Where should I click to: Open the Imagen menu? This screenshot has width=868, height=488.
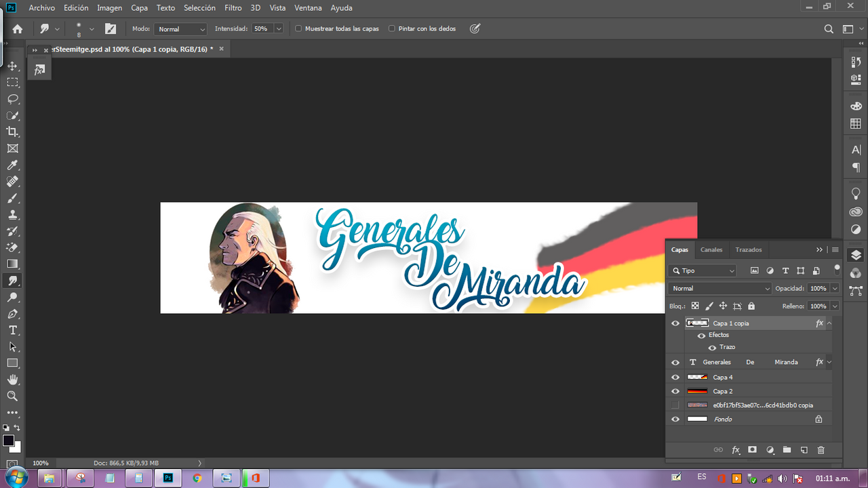tap(110, 8)
